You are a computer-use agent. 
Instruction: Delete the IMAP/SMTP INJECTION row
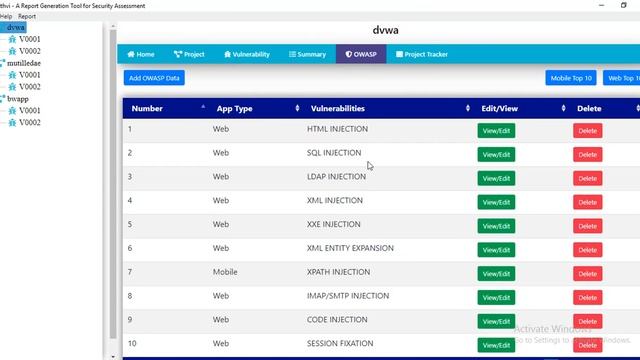[588, 298]
